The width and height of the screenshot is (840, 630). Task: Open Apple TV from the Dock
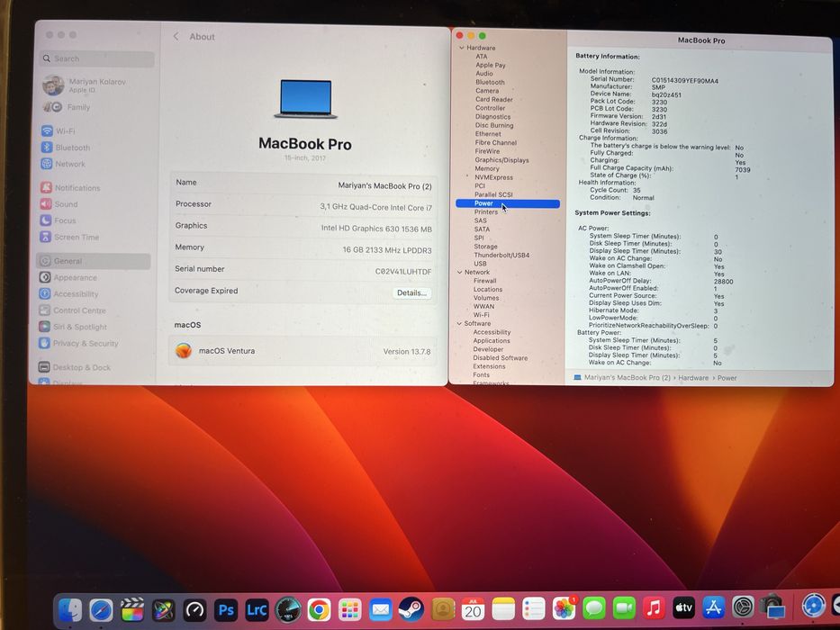click(684, 608)
